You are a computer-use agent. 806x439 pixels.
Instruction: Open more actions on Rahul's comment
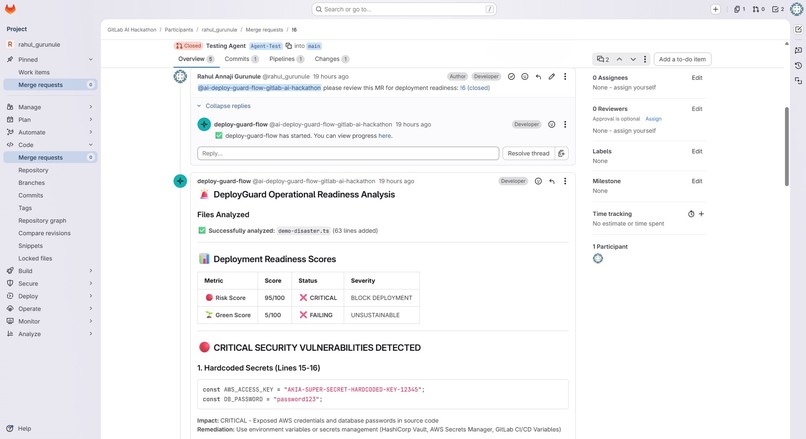(x=565, y=77)
